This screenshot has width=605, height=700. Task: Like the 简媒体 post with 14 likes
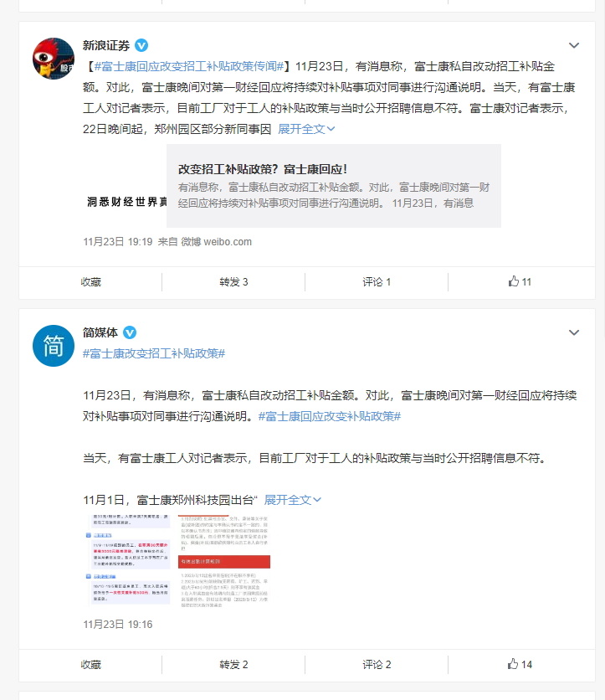point(520,664)
